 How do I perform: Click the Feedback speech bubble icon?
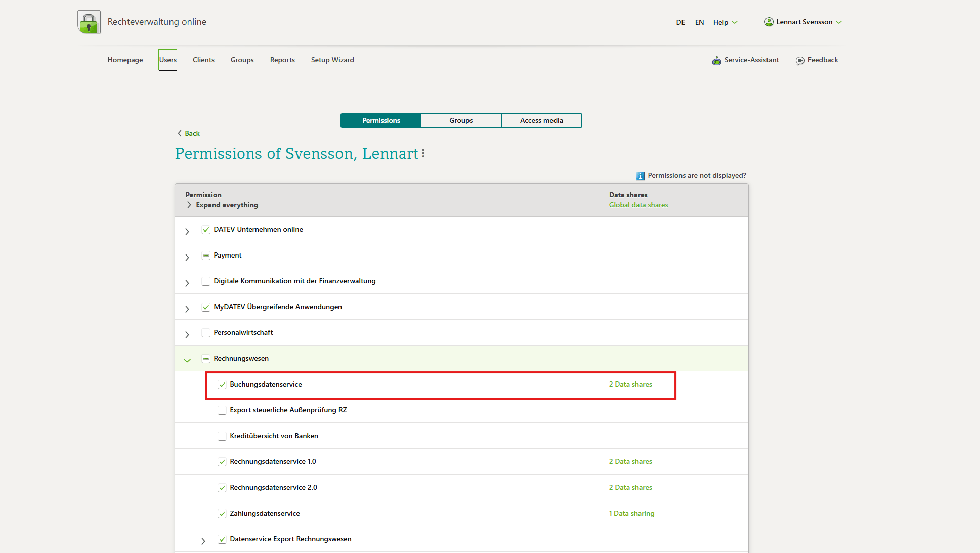tap(800, 61)
